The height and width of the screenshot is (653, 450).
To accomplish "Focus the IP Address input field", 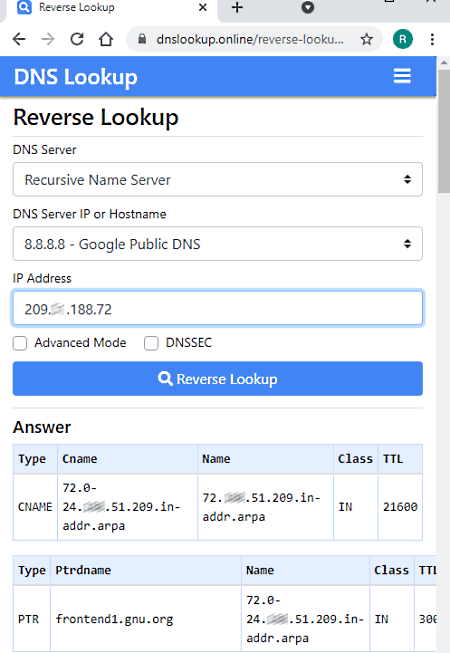I will (x=218, y=308).
